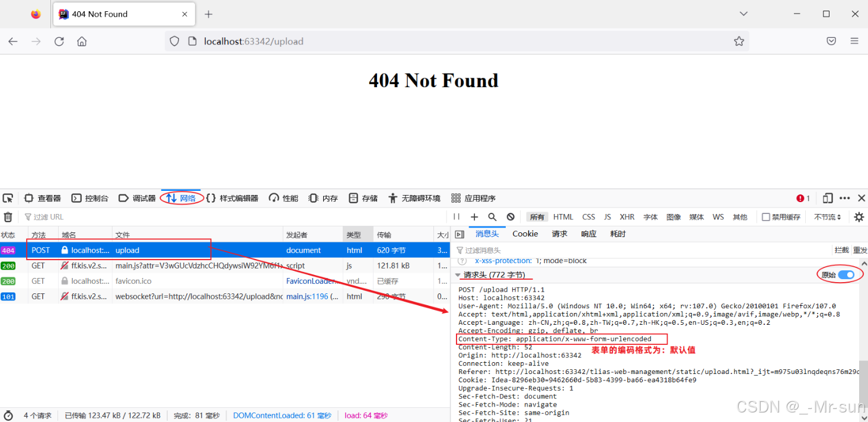Filter requests by JS
868x422 pixels.
[x=608, y=217]
